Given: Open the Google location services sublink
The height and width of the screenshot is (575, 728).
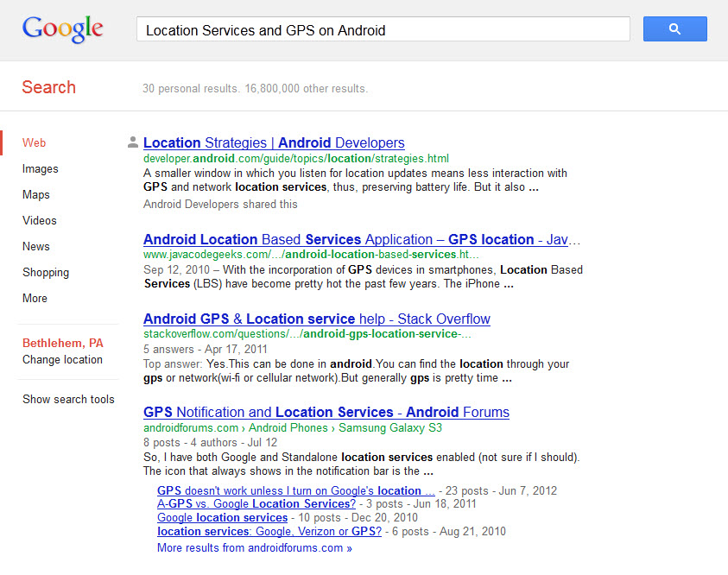Looking at the screenshot, I should pyautogui.click(x=222, y=518).
